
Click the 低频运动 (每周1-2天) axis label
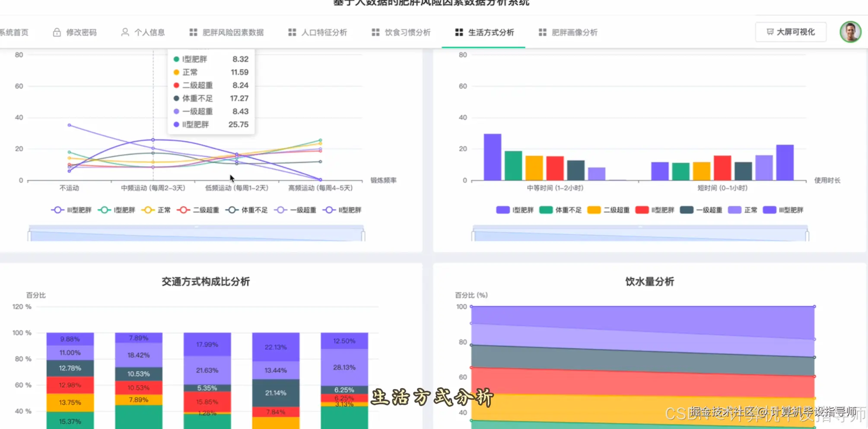pos(237,188)
